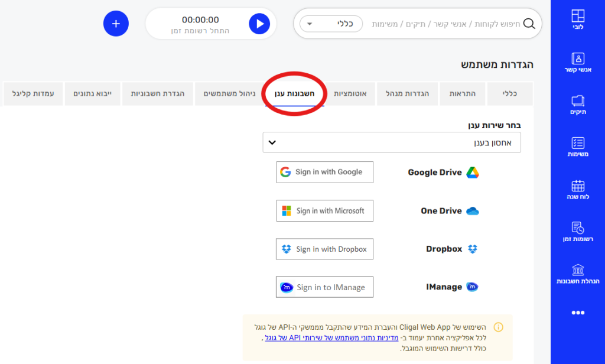Screen dimensions: 605x364
Task: Click Sign in with Google button
Action: pyautogui.click(x=324, y=172)
